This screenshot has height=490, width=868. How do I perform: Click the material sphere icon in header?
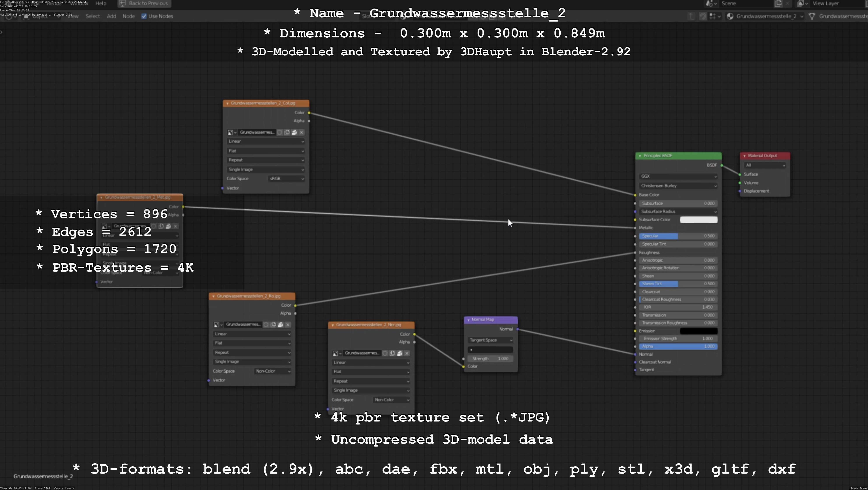coord(730,16)
